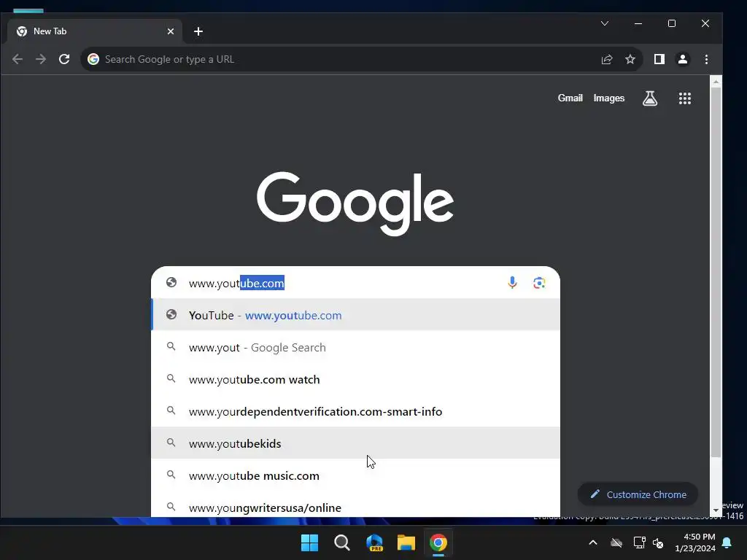Screen dimensions: 747x560
Task: Show hidden system tray icons
Action: point(593,542)
